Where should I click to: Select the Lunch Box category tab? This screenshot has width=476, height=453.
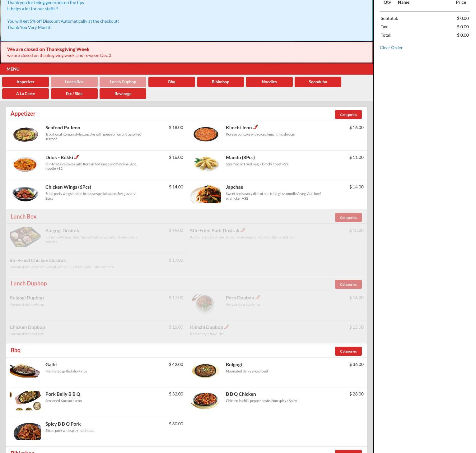[74, 82]
